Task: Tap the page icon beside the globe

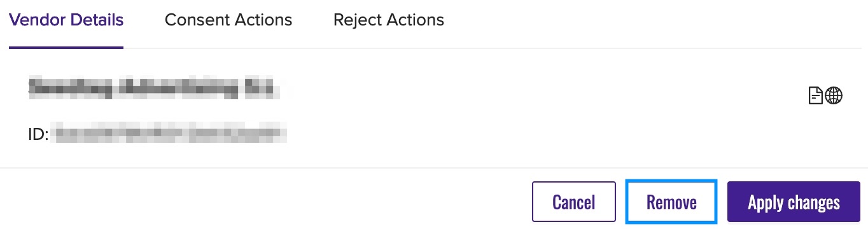Action: [x=816, y=96]
